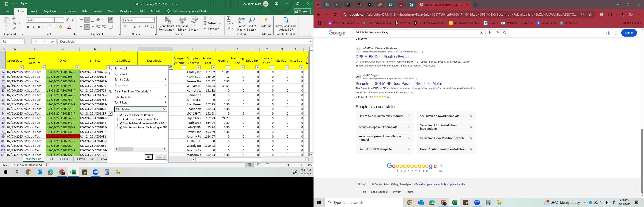
Task: Bookmark this page with the star icon
Action: [591, 14]
